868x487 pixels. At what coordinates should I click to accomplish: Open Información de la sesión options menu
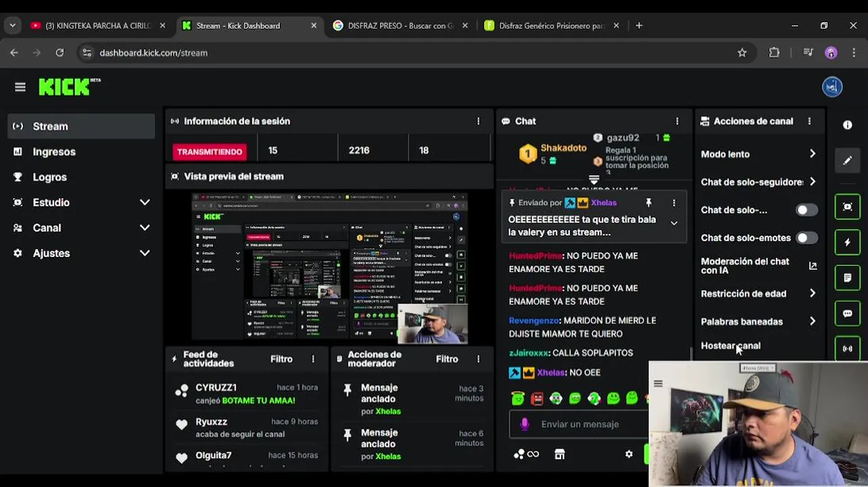(478, 121)
